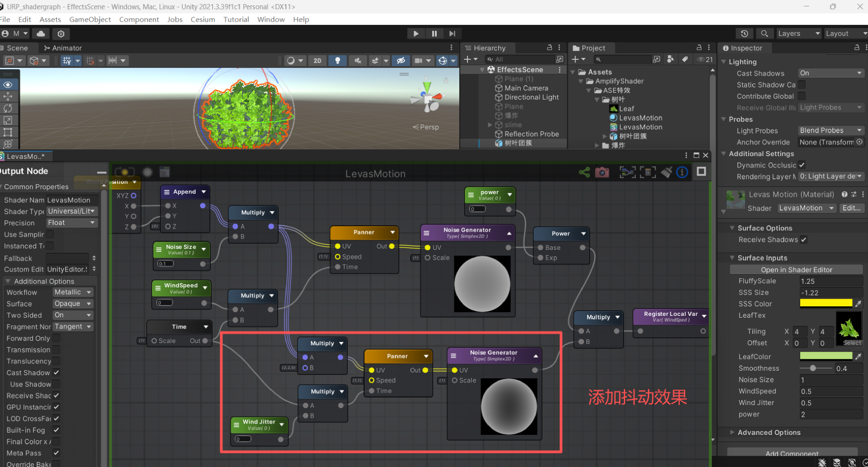This screenshot has width=868, height=467.
Task: Select the Move tool in Scene view
Action: tap(8, 96)
